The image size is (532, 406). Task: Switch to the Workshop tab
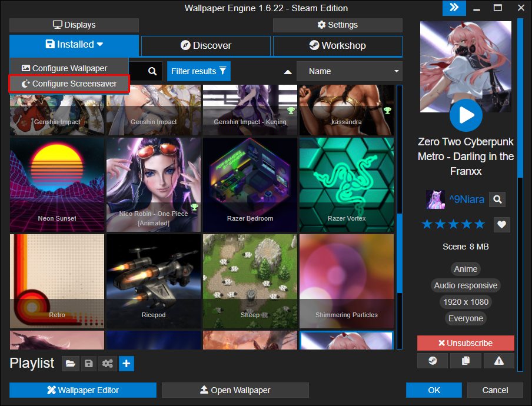coord(338,45)
